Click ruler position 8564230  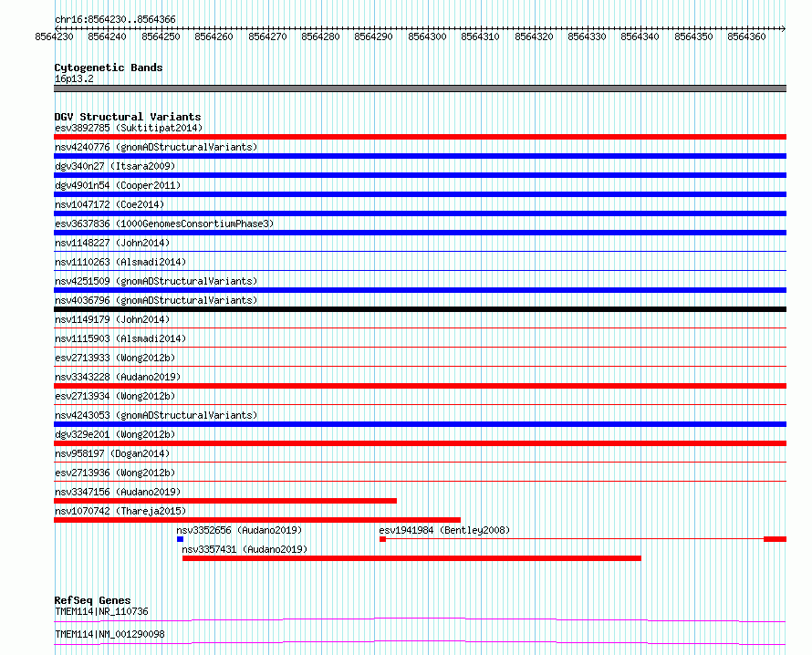click(55, 36)
